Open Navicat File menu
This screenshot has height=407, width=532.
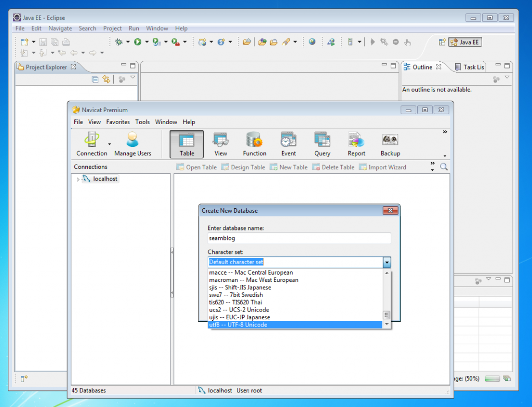point(78,122)
